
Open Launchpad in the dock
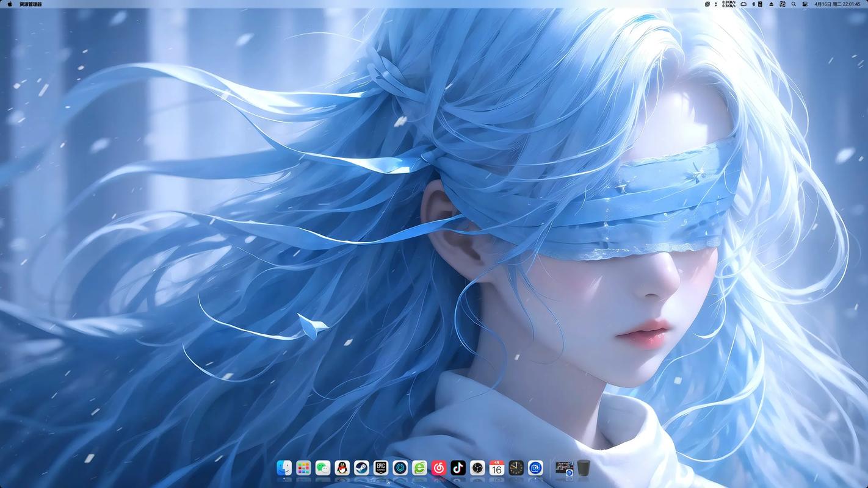[303, 468]
